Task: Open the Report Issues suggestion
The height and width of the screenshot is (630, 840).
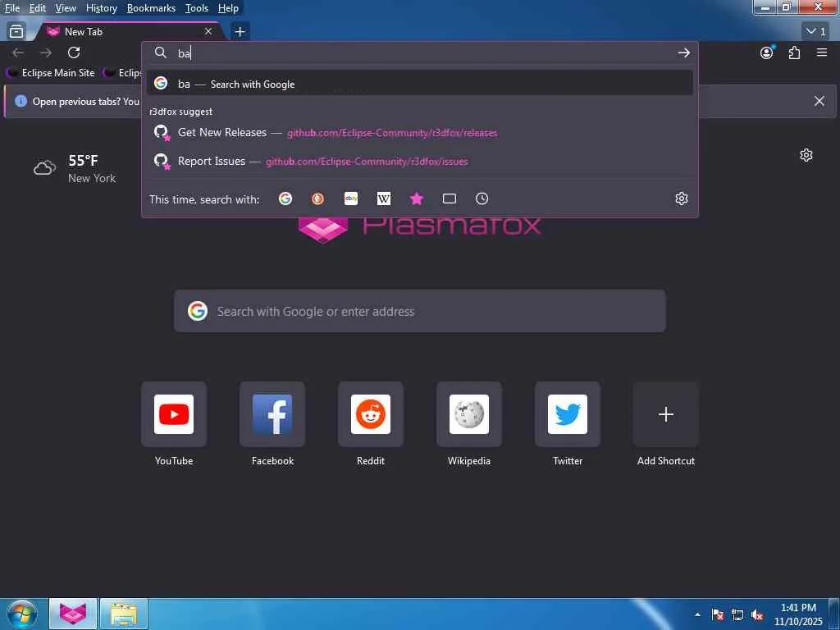Action: click(x=419, y=161)
